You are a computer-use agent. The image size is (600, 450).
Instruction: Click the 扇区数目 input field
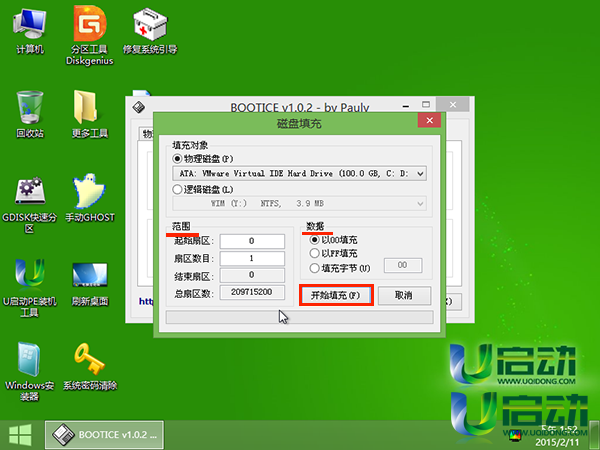point(252,258)
